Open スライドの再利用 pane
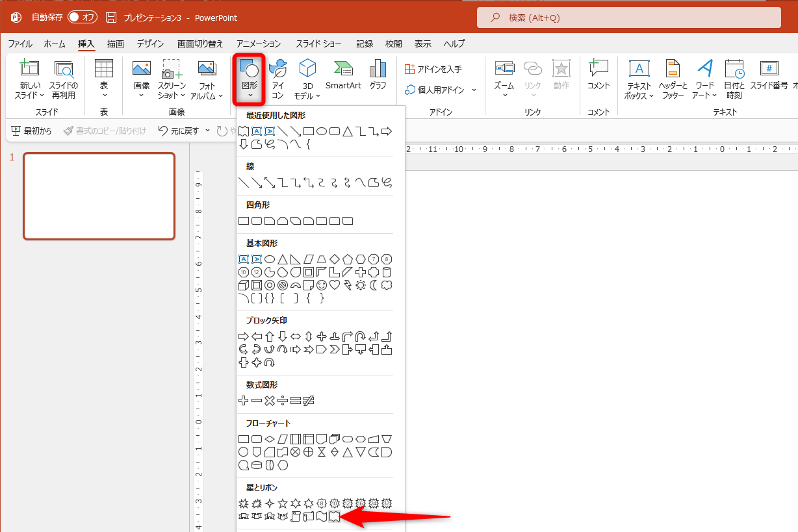 (64, 79)
